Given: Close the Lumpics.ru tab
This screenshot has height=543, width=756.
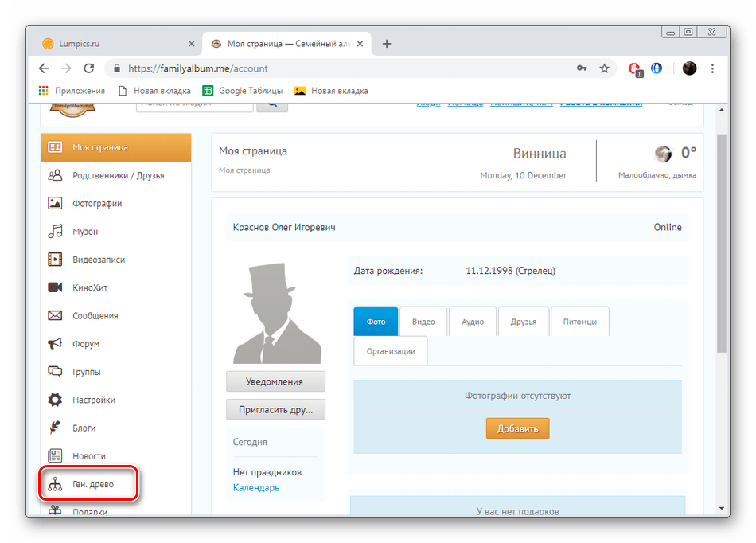Looking at the screenshot, I should pyautogui.click(x=192, y=44).
